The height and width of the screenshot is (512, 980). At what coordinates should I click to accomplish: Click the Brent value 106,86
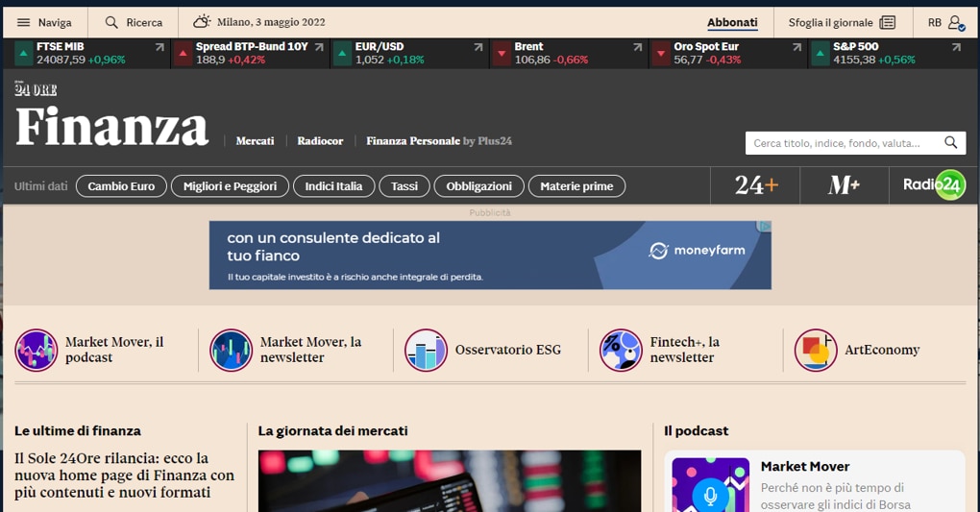(x=532, y=60)
